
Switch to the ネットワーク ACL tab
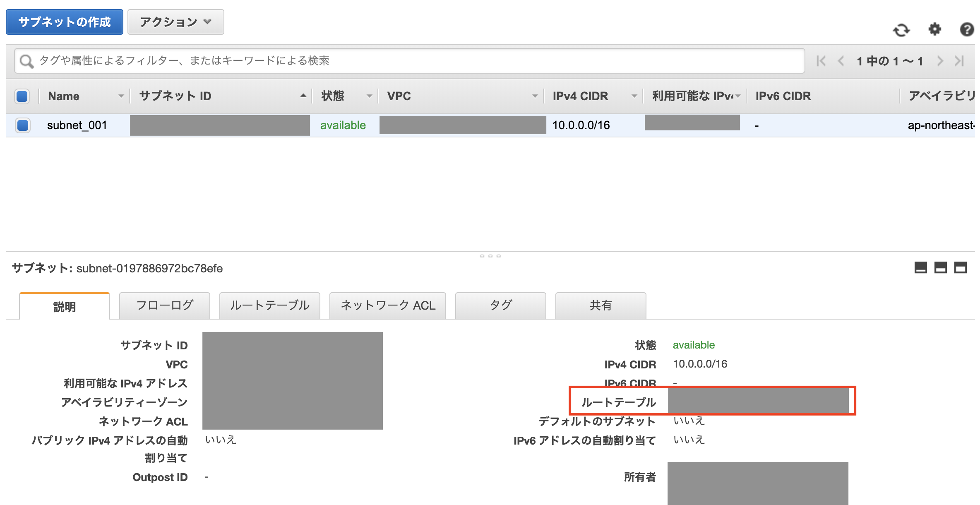[387, 305]
